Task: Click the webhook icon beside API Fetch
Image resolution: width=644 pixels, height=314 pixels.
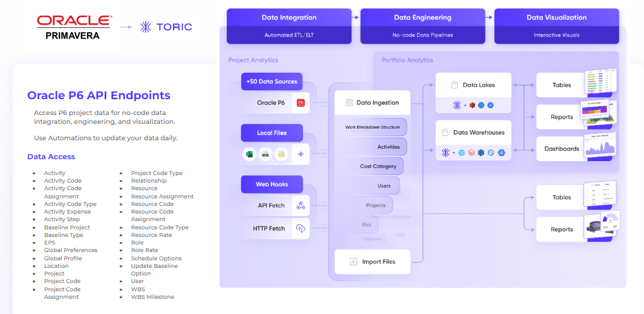Action: pos(301,205)
